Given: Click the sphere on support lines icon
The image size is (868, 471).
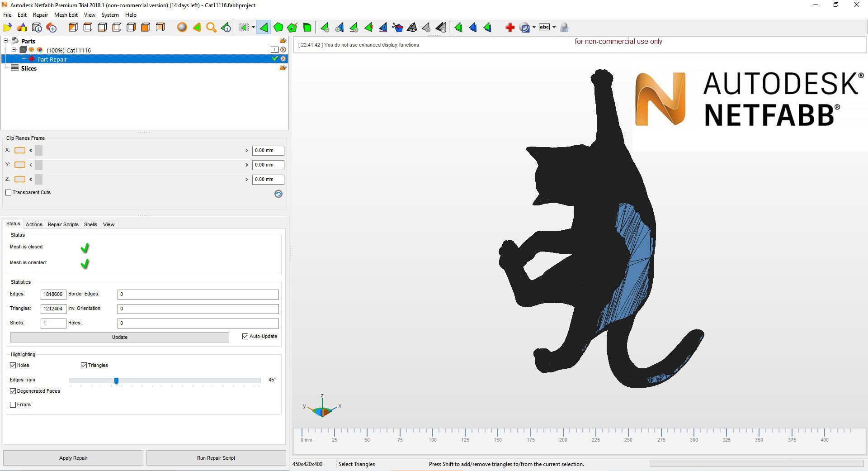Looking at the screenshot, I should 564,28.
